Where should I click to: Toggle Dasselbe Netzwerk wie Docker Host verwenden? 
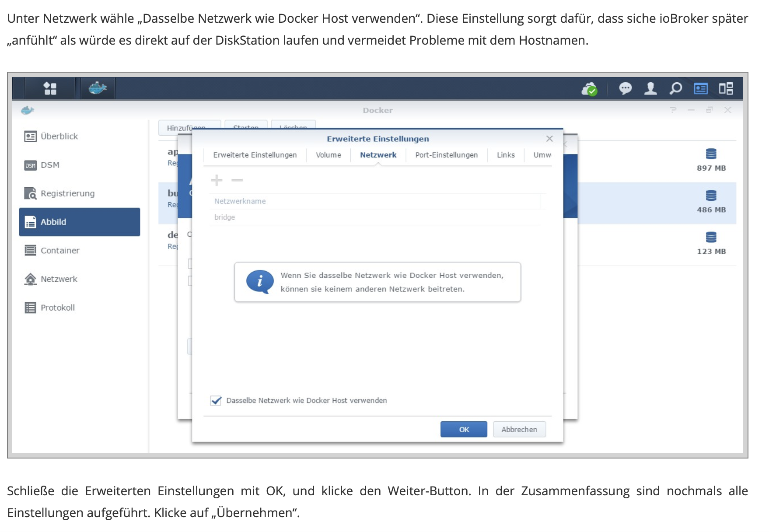pyautogui.click(x=216, y=400)
